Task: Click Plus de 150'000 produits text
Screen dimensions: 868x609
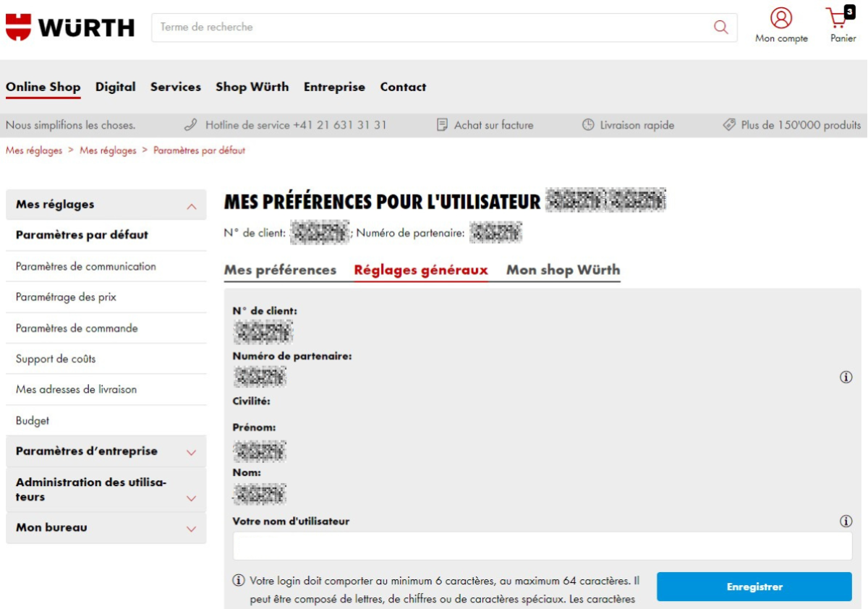Action: 801,125
